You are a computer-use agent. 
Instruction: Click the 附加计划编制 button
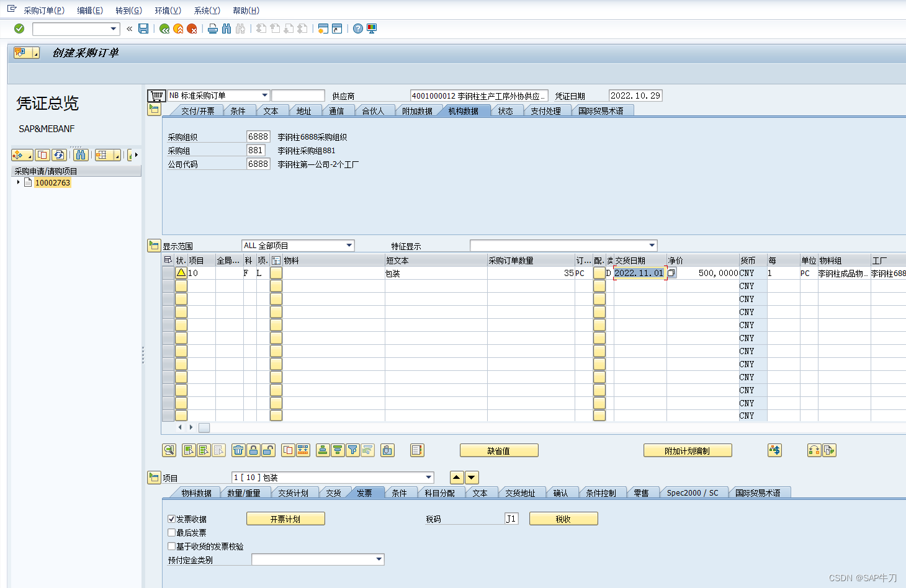click(688, 451)
